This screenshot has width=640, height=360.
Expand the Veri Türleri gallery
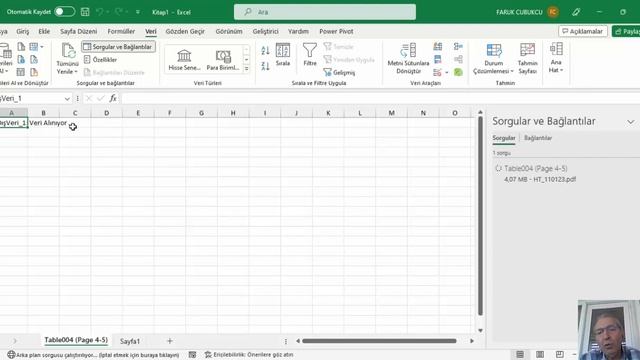247,69
